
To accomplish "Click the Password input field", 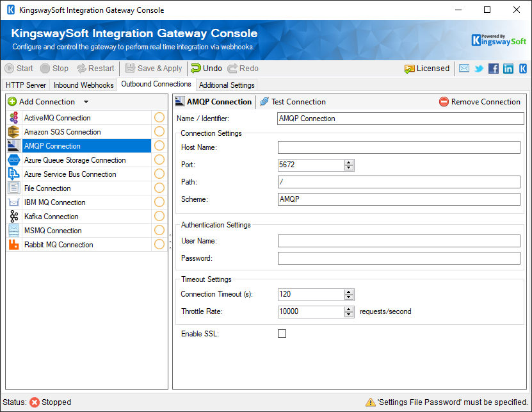I will (x=399, y=258).
